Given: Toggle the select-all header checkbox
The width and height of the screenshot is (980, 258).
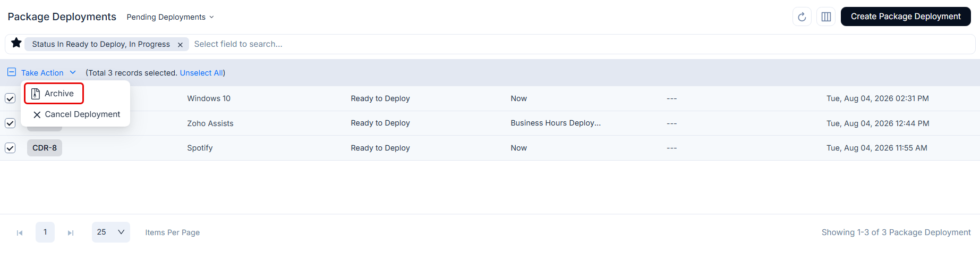Looking at the screenshot, I should click(12, 72).
